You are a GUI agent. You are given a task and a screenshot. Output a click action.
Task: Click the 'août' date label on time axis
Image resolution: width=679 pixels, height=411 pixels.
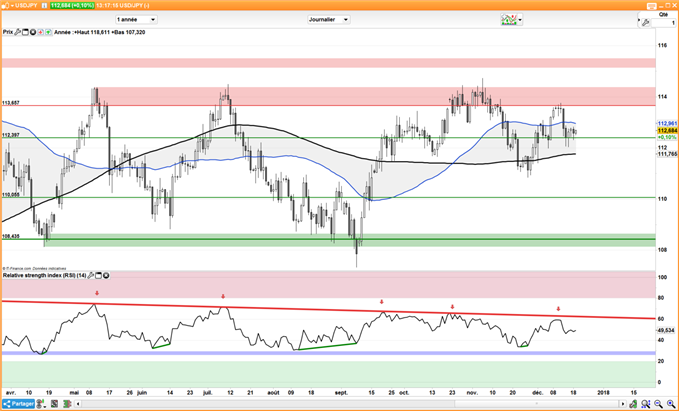[273, 393]
